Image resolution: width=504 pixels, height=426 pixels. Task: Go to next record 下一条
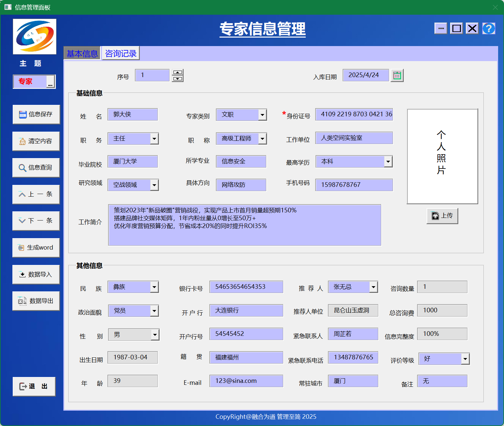[36, 221]
